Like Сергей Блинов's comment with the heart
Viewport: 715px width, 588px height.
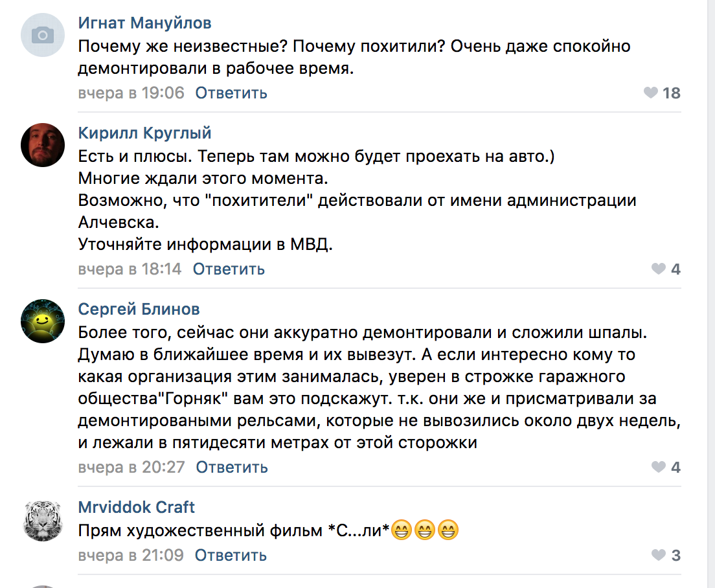point(659,467)
